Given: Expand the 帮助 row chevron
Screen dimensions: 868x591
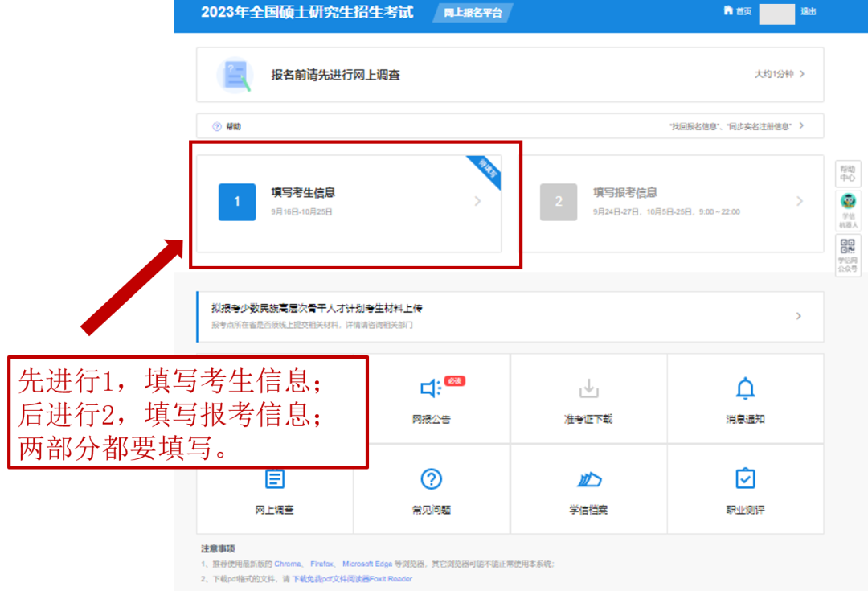Looking at the screenshot, I should tap(801, 126).
